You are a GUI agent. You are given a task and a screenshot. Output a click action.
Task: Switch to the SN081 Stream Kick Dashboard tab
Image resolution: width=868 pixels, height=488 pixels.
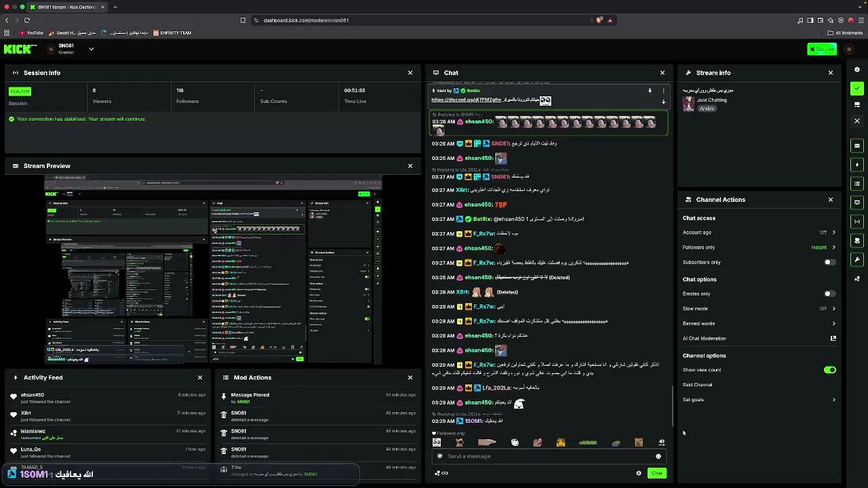tap(66, 7)
